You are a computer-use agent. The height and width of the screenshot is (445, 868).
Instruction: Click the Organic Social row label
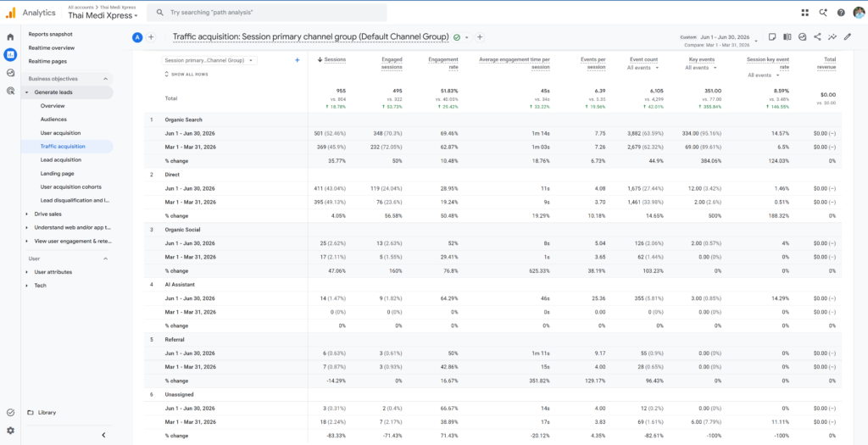(x=182, y=229)
